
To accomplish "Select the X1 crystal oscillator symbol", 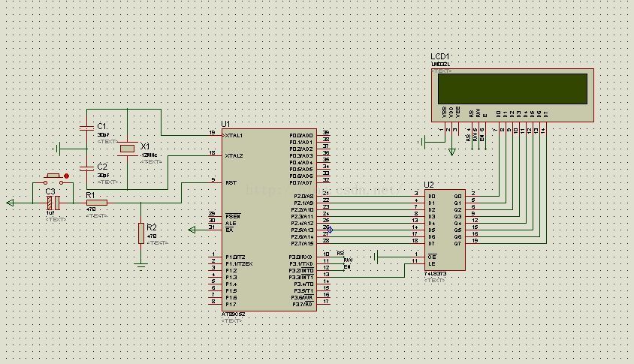I will tap(128, 149).
